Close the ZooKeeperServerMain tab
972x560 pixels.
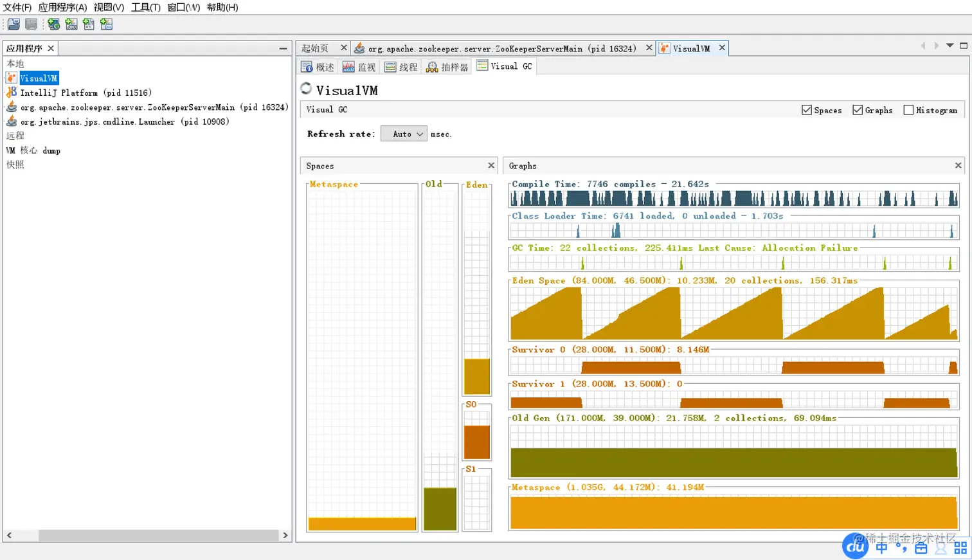click(649, 48)
